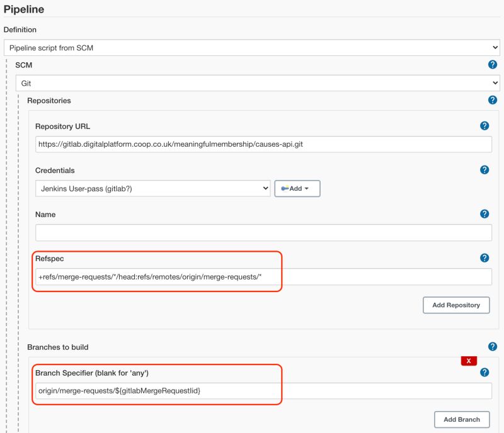The image size is (504, 433).
Task: Expand the Add button's dropdown caret
Action: pyautogui.click(x=305, y=188)
